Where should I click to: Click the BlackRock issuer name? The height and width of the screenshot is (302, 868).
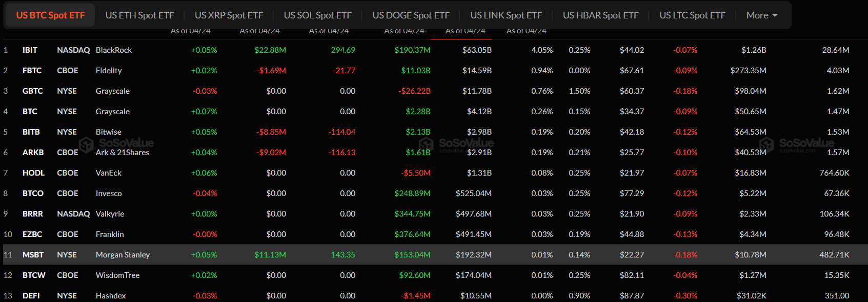[x=114, y=50]
